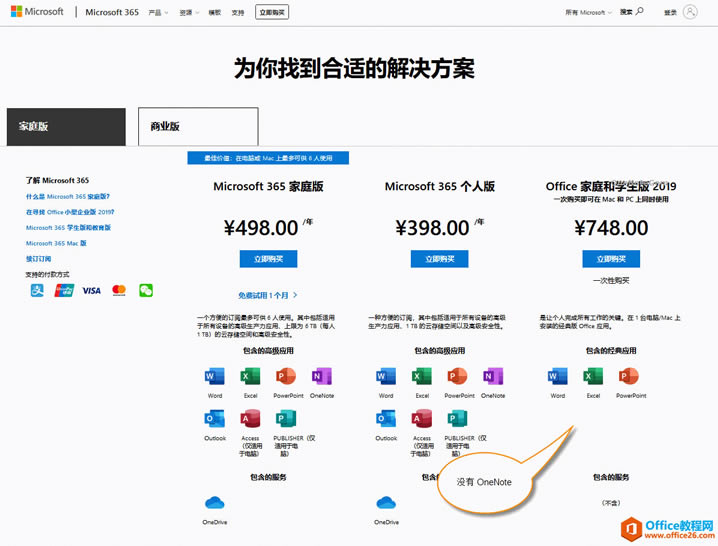Click the Excel icon under Office 家庭和学生版 2019
This screenshot has width=718, height=546.
pos(593,377)
